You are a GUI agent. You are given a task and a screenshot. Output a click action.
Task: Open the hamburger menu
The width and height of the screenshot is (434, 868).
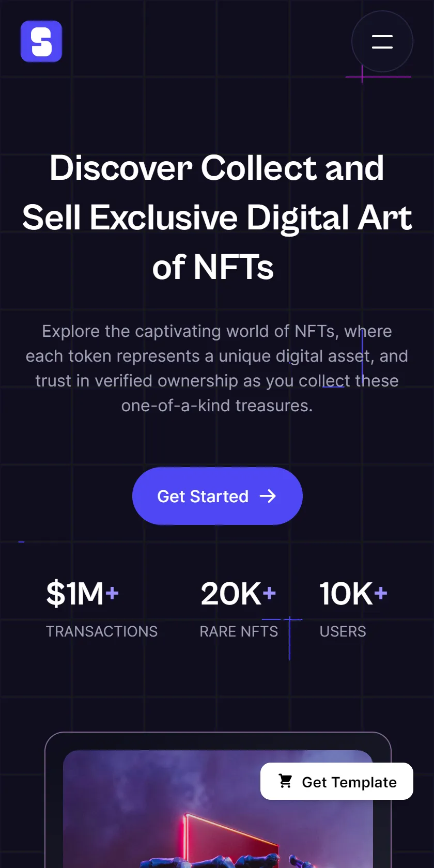pyautogui.click(x=382, y=41)
